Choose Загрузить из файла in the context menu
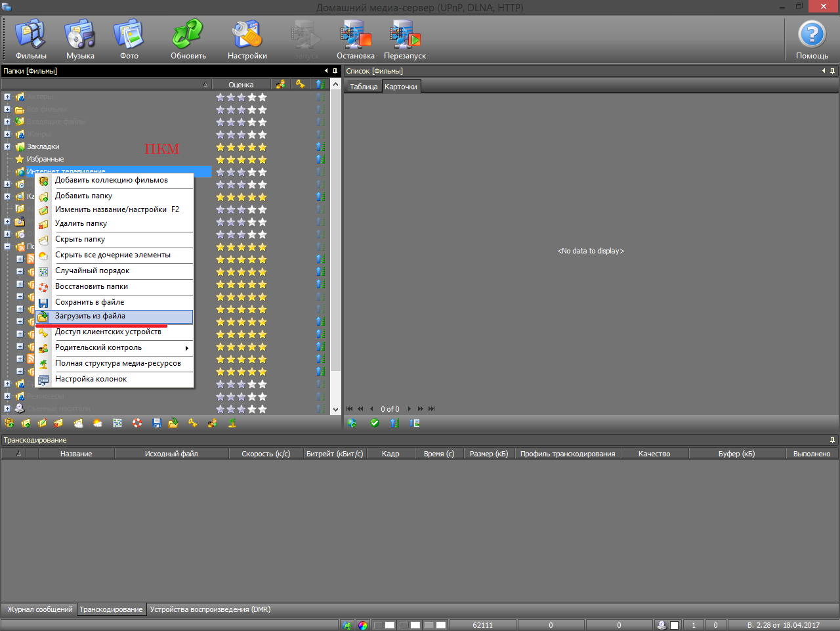Viewport: 840px width, 631px height. (114, 316)
